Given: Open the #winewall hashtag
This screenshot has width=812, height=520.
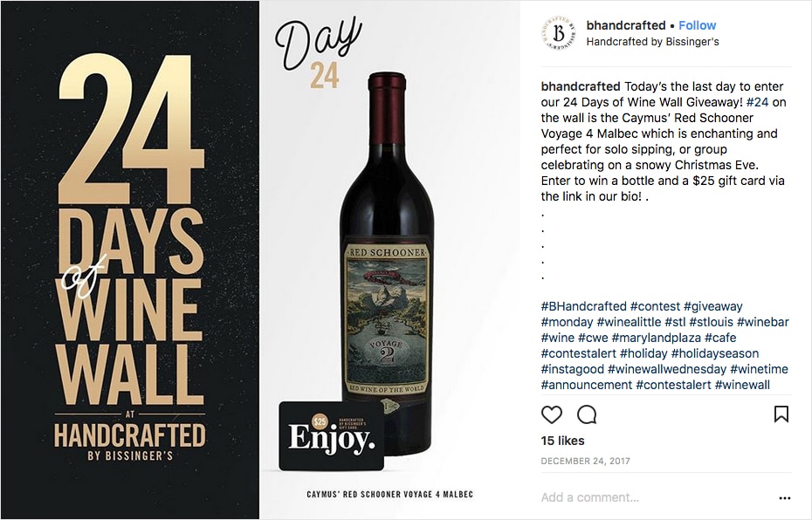Looking at the screenshot, I should point(742,385).
